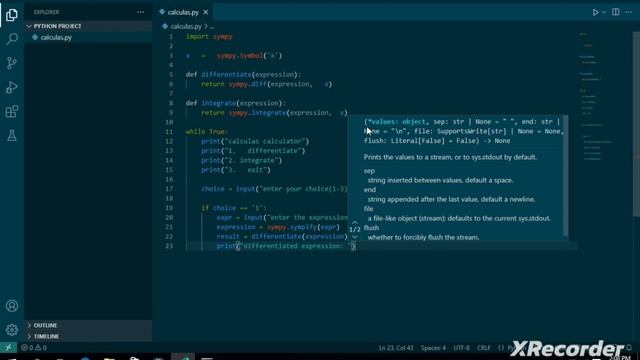Click 'result = differentiate(expression)' on line 22
Image resolution: width=640 pixels, height=360 pixels.
[x=282, y=237]
